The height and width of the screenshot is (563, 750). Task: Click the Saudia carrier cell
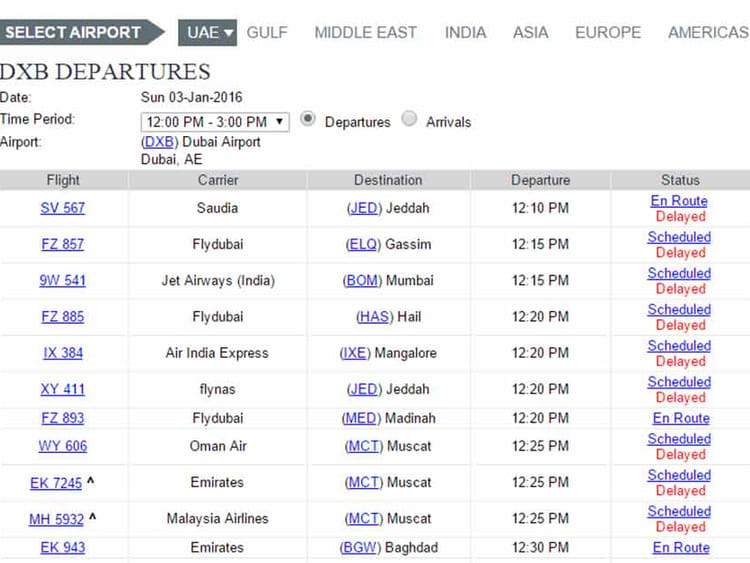point(217,208)
